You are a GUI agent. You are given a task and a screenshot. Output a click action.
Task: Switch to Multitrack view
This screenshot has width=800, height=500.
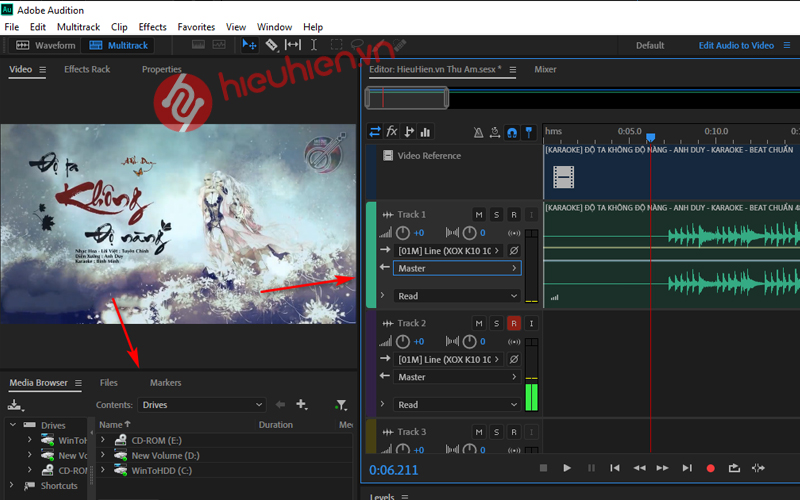click(x=118, y=45)
